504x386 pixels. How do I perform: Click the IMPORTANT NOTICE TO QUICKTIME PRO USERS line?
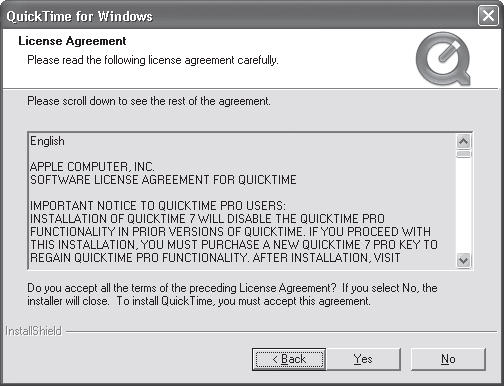[158, 205]
